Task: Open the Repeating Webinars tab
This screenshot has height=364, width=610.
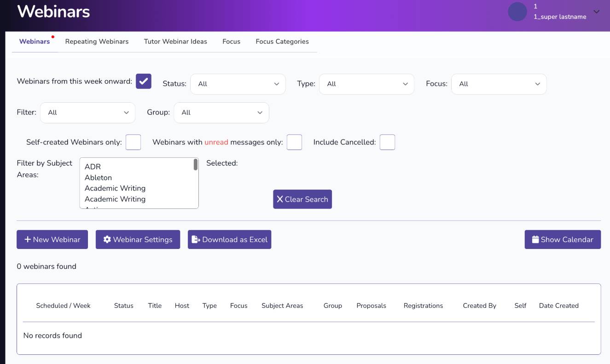Action: tap(97, 41)
